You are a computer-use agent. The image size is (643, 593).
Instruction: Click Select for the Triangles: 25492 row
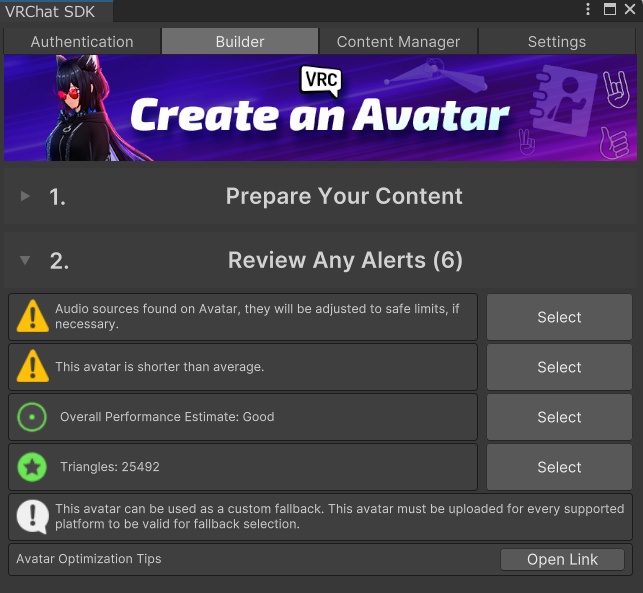coord(559,467)
